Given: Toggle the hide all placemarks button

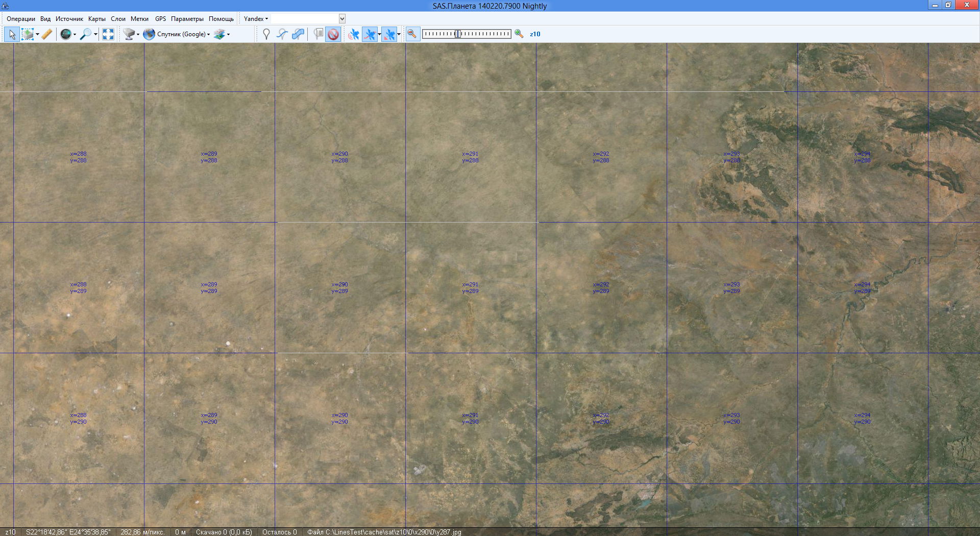Looking at the screenshot, I should (333, 34).
